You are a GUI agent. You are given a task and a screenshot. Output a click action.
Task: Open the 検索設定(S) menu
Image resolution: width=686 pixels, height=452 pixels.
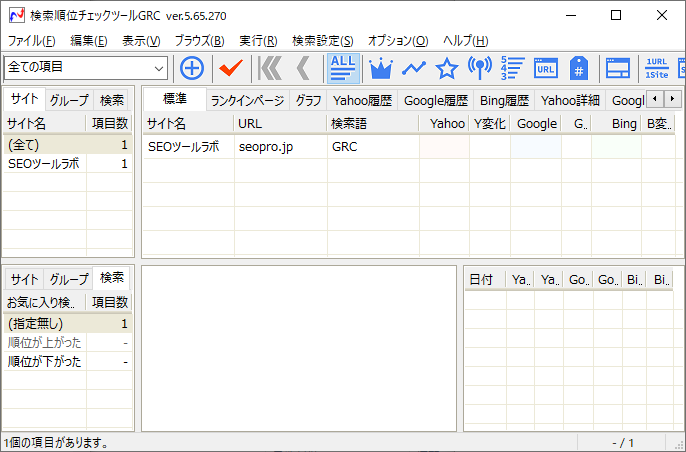[x=322, y=41]
